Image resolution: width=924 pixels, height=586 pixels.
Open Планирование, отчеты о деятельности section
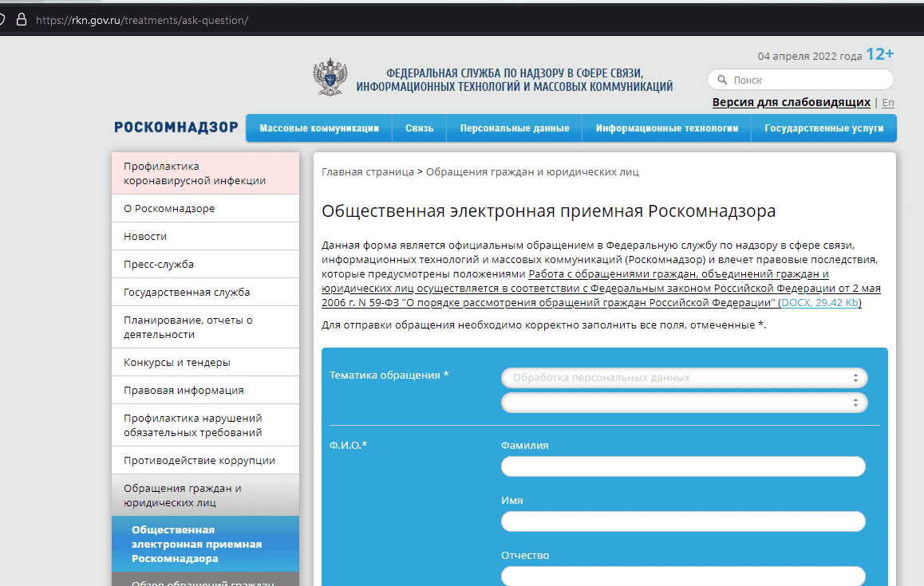pyautogui.click(x=205, y=327)
